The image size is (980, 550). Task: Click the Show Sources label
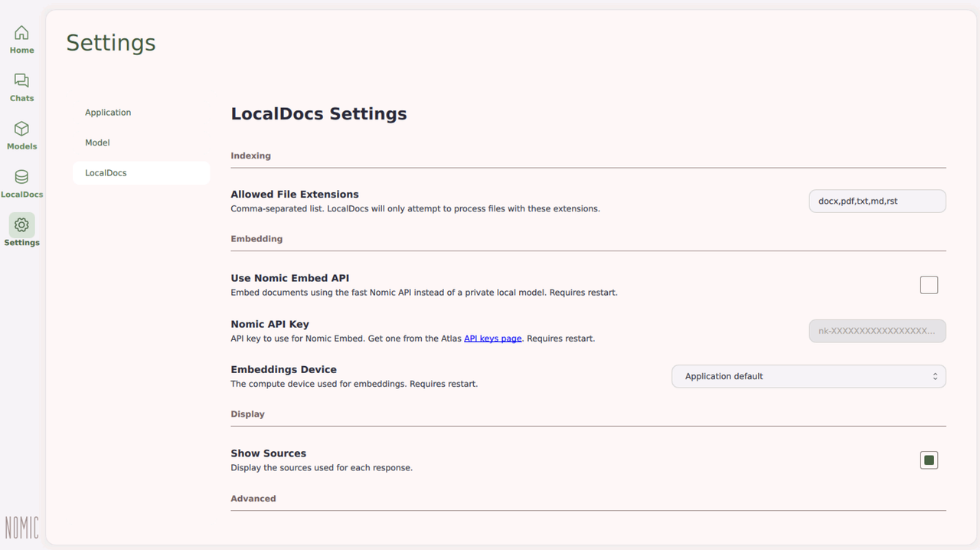pos(268,453)
